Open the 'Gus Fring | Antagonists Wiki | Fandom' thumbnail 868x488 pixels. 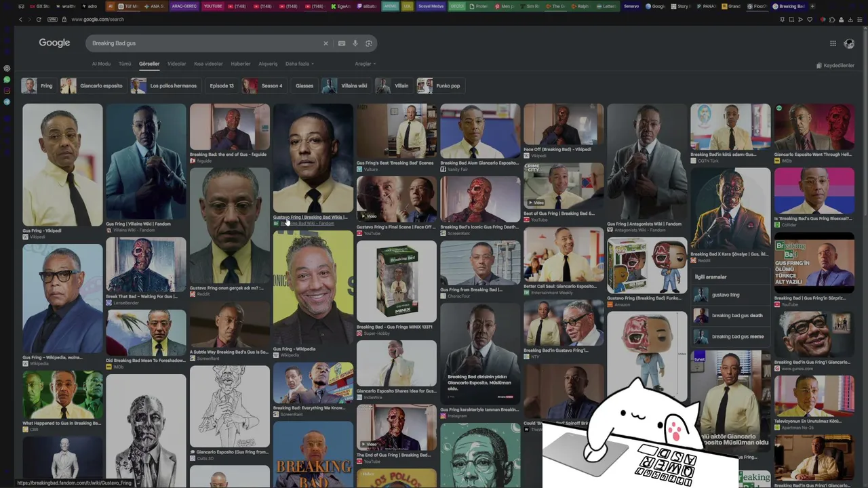point(647,162)
